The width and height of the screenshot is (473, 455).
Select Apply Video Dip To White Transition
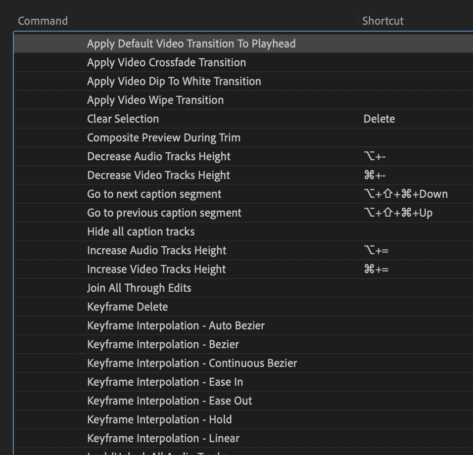(x=174, y=81)
